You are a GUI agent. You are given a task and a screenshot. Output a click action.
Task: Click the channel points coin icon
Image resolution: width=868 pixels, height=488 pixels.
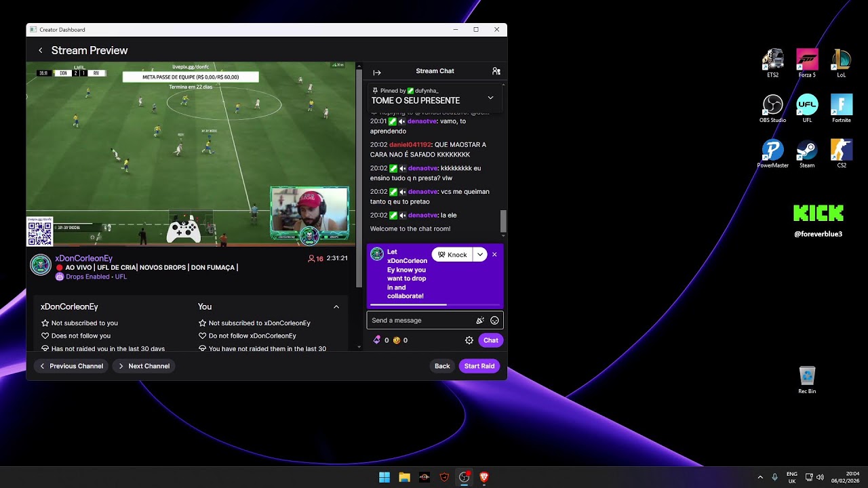397,340
